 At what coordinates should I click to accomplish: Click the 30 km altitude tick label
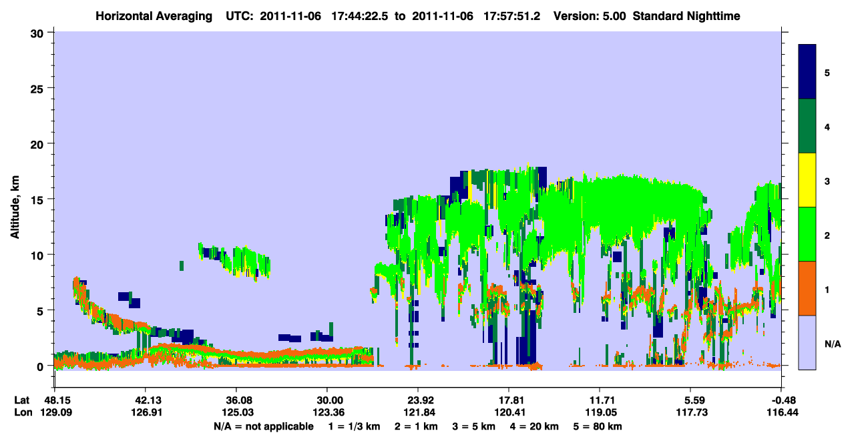(39, 33)
